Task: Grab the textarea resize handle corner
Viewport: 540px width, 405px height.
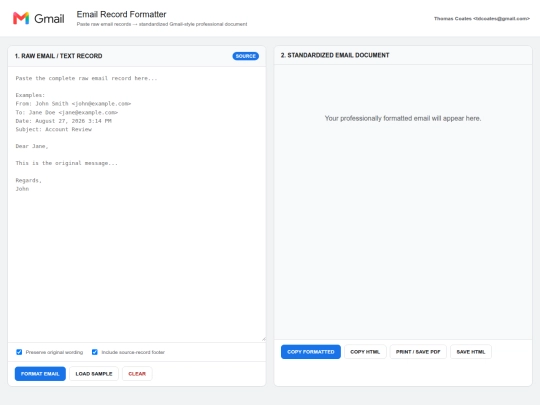Action: 263,339
